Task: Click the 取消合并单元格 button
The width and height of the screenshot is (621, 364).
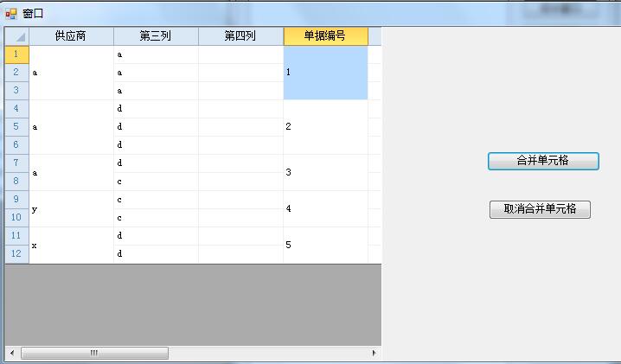Action: click(x=540, y=209)
